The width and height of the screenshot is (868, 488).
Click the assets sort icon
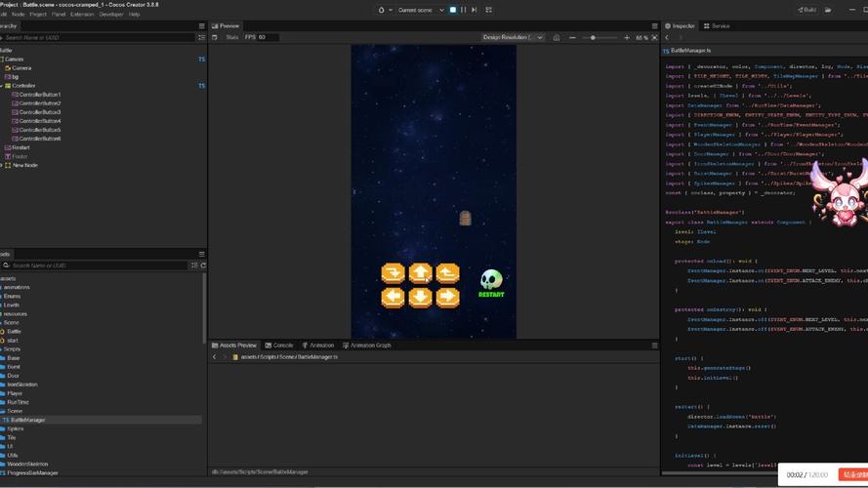pos(194,265)
